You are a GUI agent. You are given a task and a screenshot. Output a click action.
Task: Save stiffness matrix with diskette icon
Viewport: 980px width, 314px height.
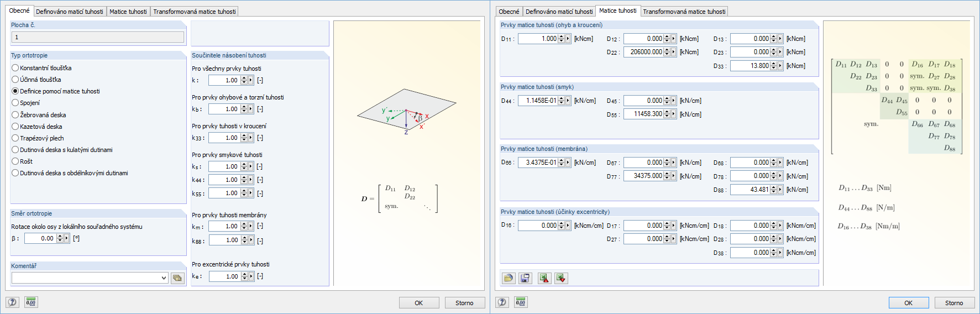pyautogui.click(x=525, y=278)
